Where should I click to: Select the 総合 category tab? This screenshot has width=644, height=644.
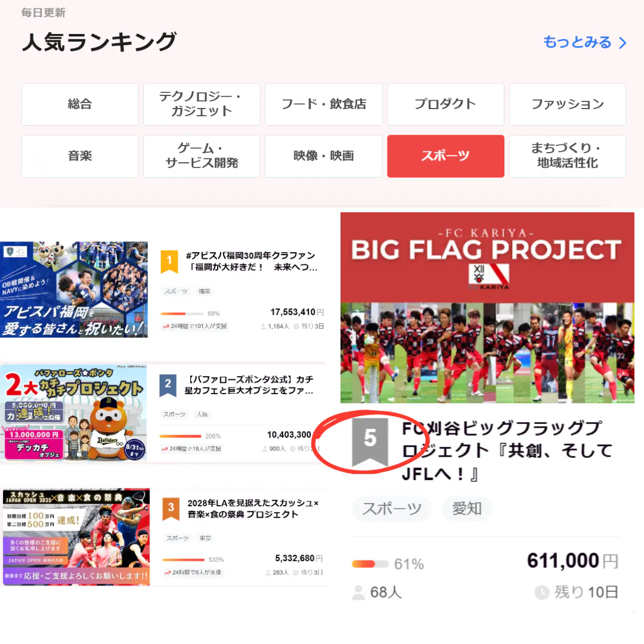[x=80, y=104]
